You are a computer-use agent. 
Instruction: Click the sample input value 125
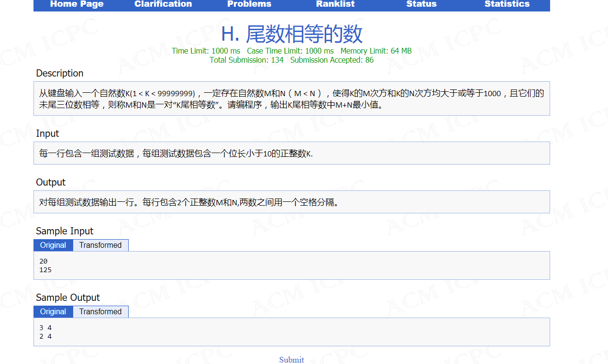click(45, 270)
